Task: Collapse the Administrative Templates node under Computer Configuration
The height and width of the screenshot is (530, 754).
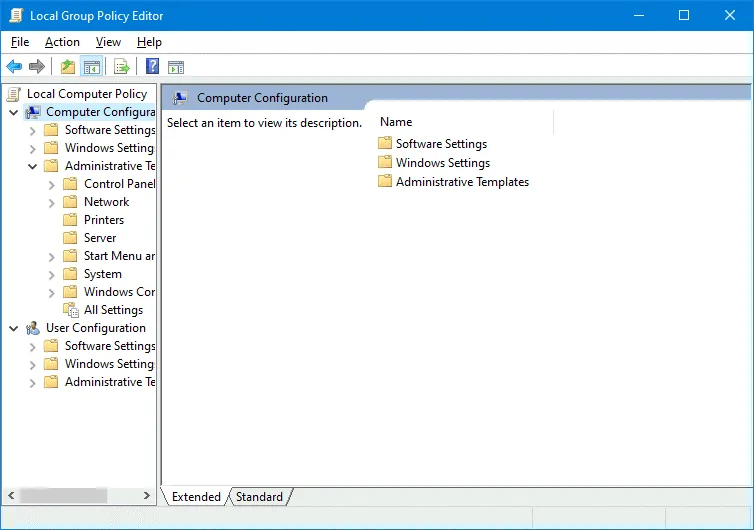Action: pyautogui.click(x=33, y=166)
